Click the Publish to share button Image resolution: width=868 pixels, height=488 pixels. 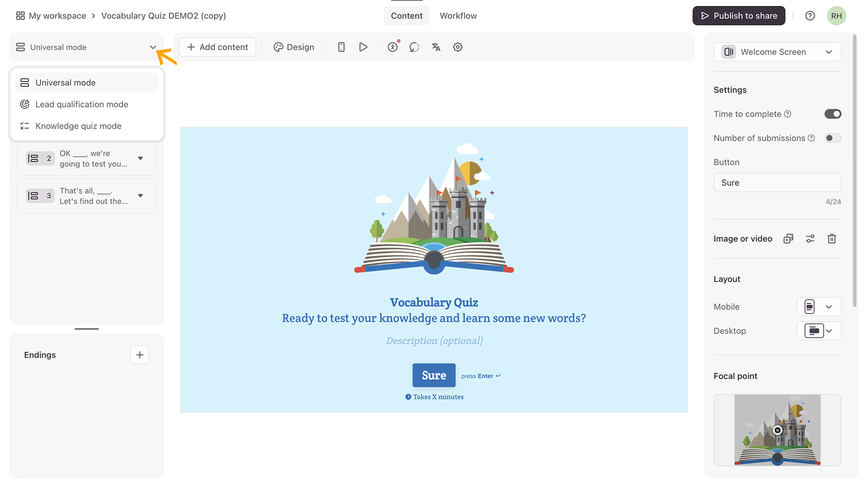tap(738, 16)
